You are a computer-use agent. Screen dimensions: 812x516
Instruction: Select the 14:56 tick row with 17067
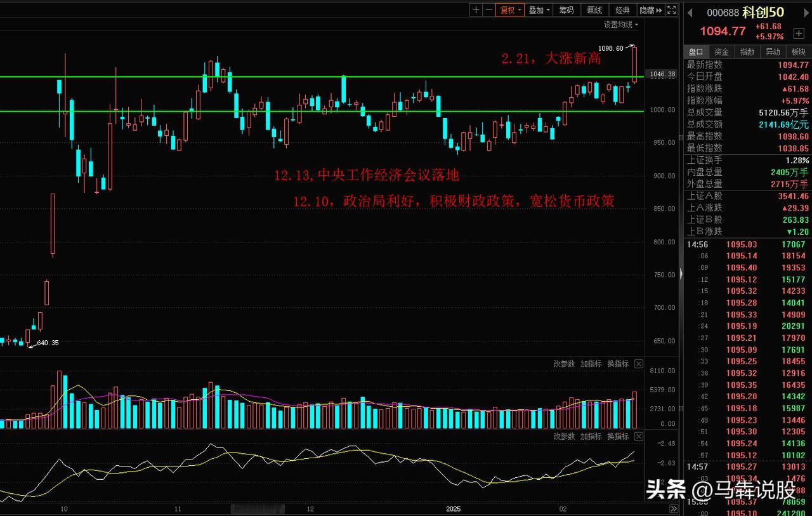pyautogui.click(x=747, y=244)
